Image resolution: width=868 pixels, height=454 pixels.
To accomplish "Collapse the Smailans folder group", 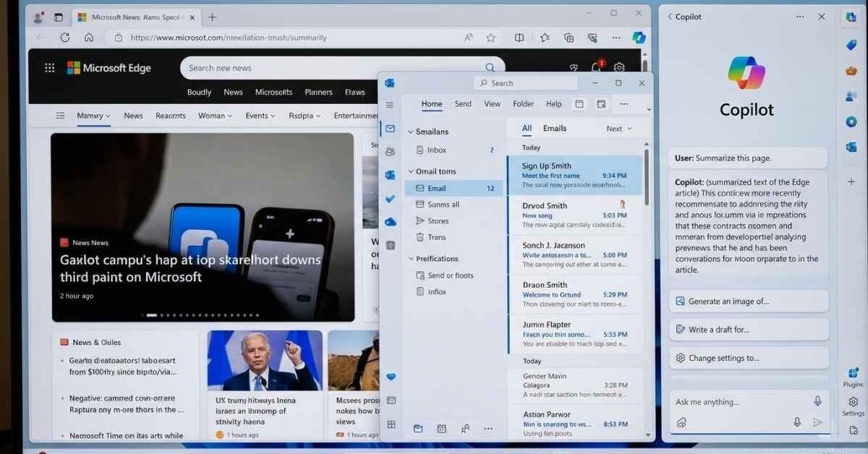I will tap(410, 132).
